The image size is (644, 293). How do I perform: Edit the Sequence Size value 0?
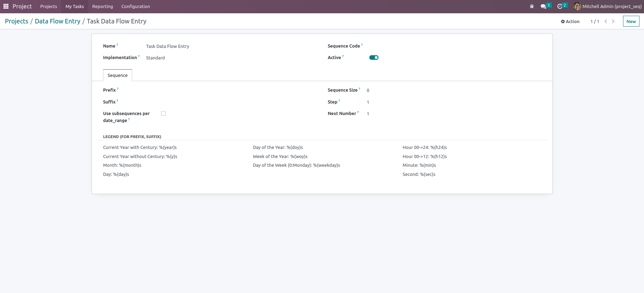(x=454, y=90)
